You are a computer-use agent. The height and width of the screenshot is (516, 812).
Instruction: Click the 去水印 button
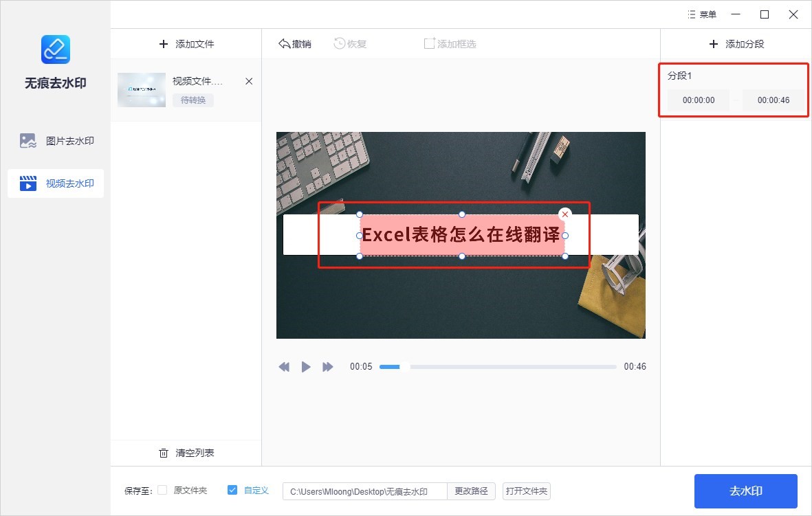pos(745,491)
